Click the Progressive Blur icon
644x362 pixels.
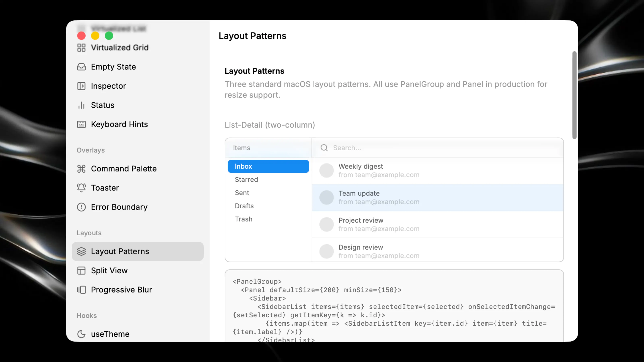coord(81,290)
